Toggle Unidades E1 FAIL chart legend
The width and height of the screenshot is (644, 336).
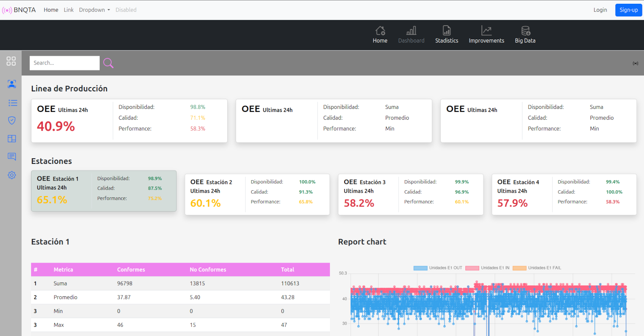tap(537, 268)
